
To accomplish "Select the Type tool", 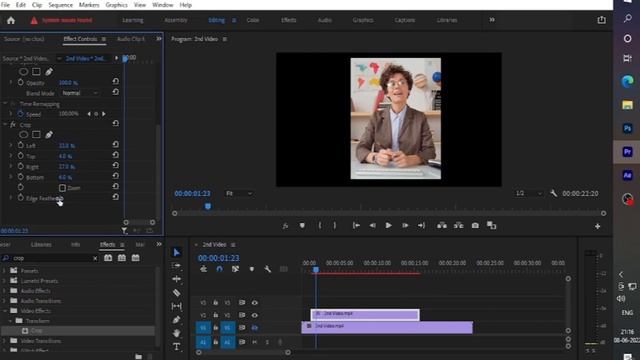I will (x=176, y=347).
